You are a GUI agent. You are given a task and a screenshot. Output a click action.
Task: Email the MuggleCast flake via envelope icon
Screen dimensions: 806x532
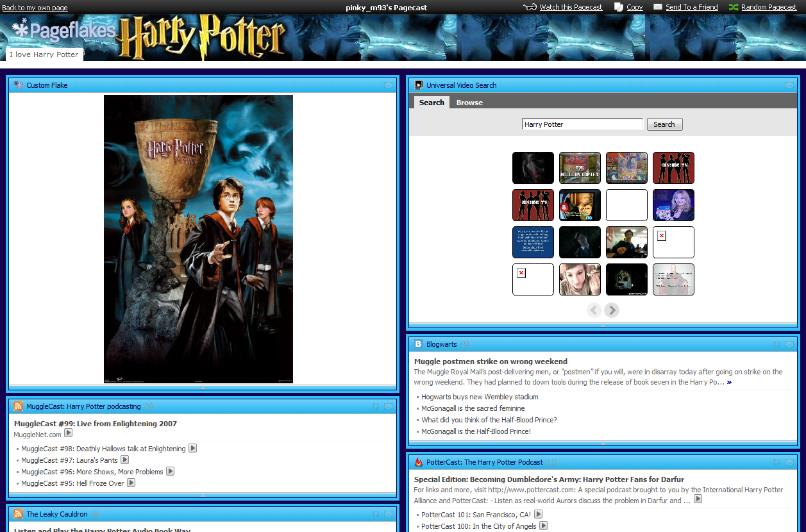click(389, 406)
